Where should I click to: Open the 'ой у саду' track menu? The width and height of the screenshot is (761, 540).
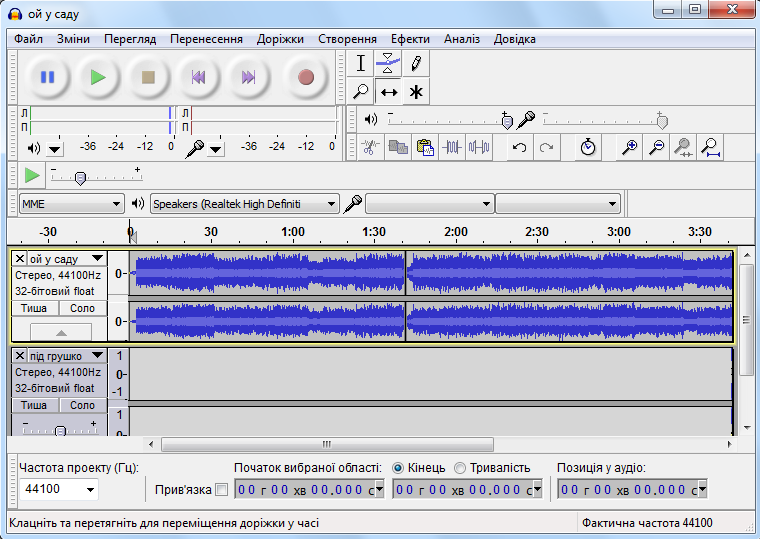tap(98, 259)
